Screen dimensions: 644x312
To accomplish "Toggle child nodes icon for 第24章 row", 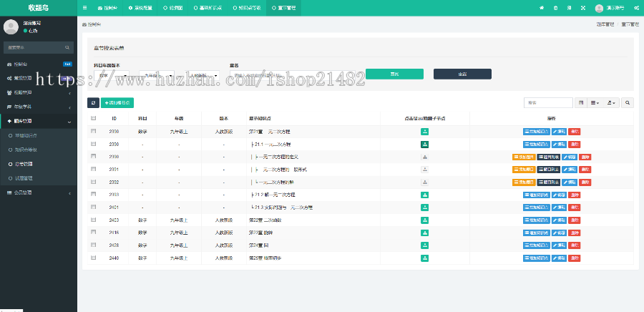I will coord(424,245).
